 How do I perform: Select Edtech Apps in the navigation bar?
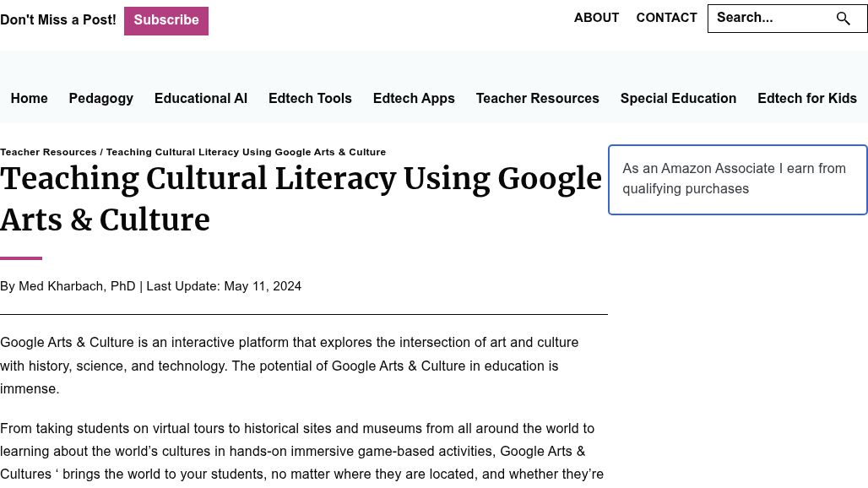[414, 98]
